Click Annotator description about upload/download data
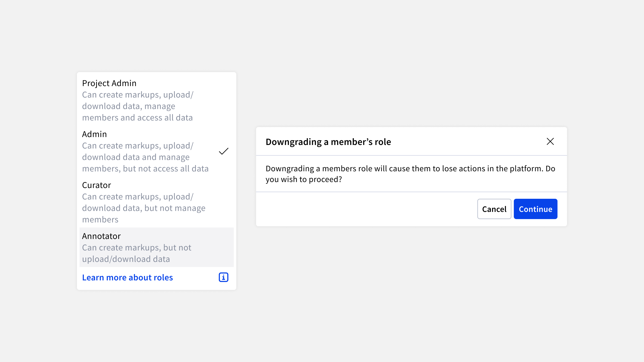Image resolution: width=644 pixels, height=362 pixels. click(137, 253)
